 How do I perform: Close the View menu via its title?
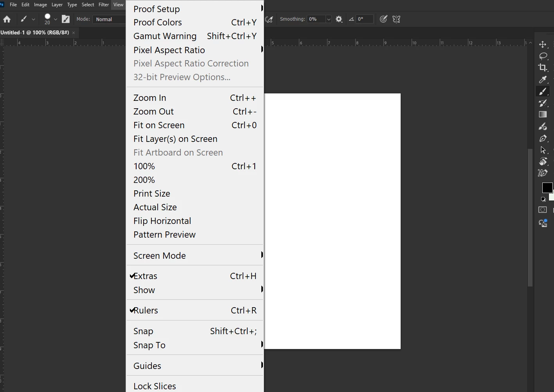pyautogui.click(x=119, y=5)
